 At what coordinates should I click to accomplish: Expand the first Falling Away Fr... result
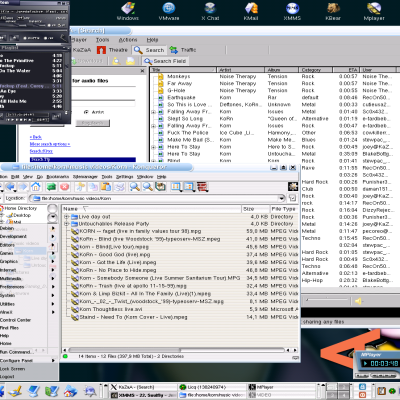point(154,112)
